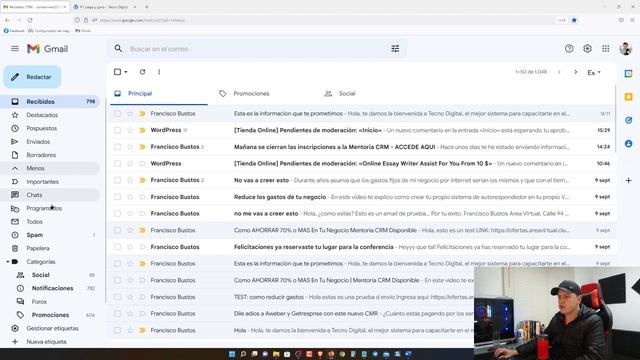
Task: Switch to the Promociones tab
Action: click(251, 93)
